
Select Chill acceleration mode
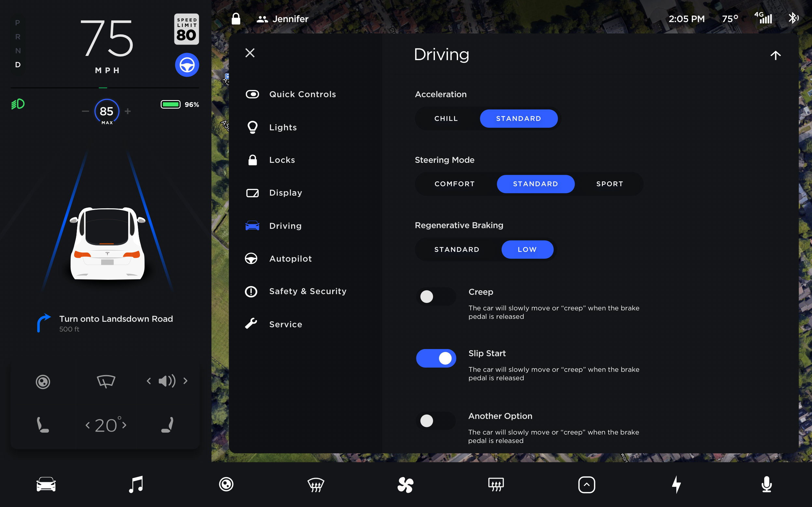446,118
